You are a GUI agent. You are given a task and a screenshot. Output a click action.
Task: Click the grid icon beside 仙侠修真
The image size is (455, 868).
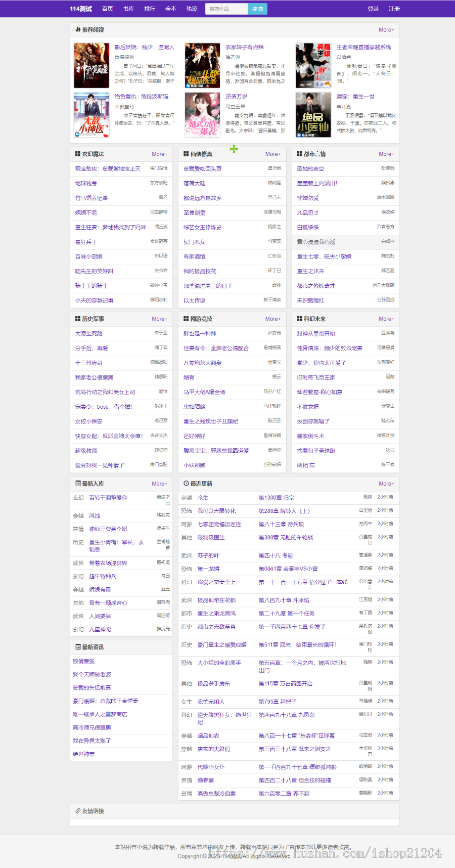[186, 154]
